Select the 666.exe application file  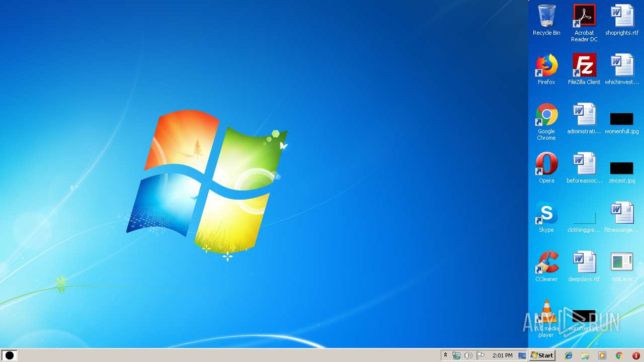(622, 266)
